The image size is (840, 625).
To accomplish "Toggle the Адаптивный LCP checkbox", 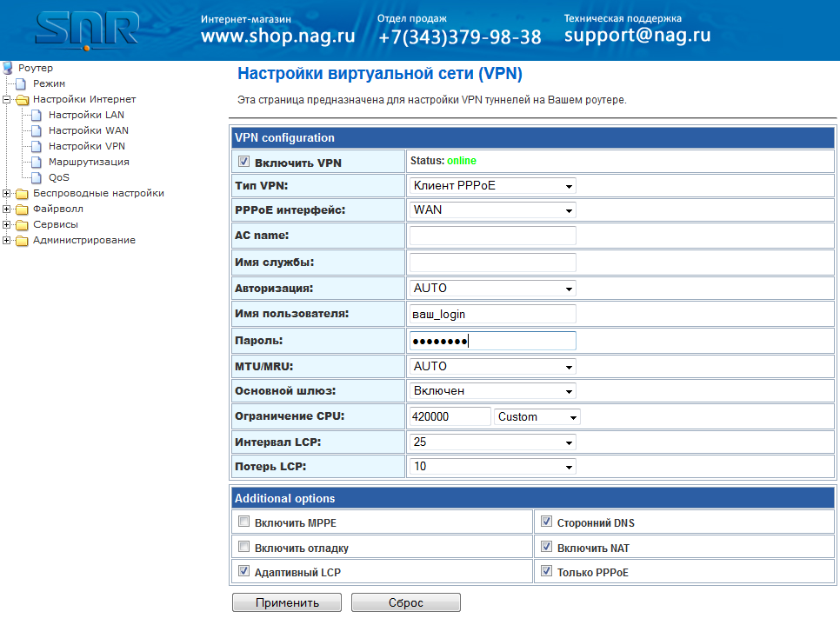I will point(243,571).
